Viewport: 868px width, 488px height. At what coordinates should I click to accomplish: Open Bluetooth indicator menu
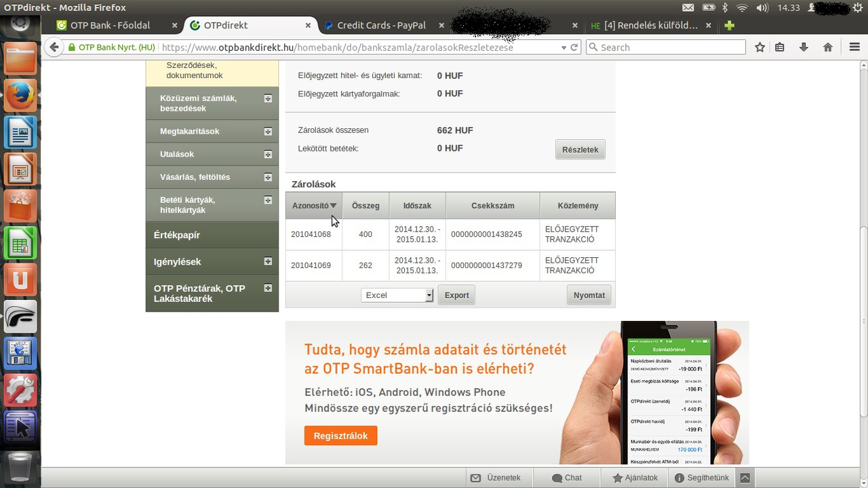[x=725, y=8]
